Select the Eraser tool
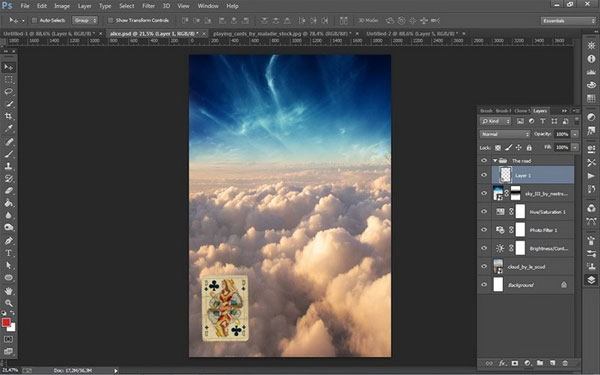Viewport: 600px width, 375px height. click(8, 191)
